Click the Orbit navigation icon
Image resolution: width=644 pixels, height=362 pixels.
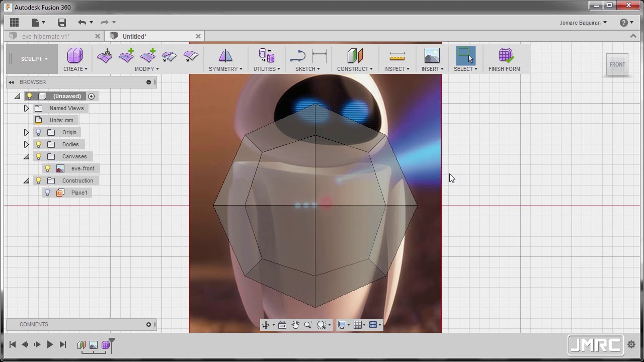tap(265, 325)
